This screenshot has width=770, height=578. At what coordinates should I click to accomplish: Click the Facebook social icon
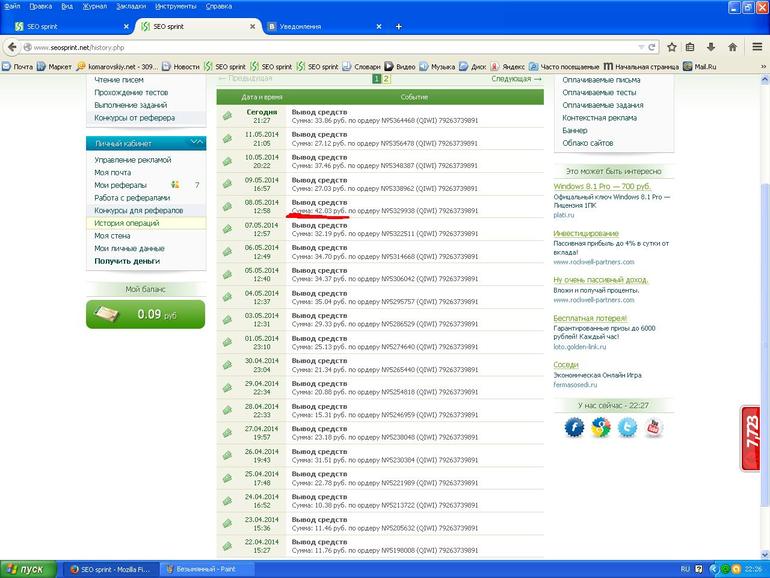pos(574,427)
